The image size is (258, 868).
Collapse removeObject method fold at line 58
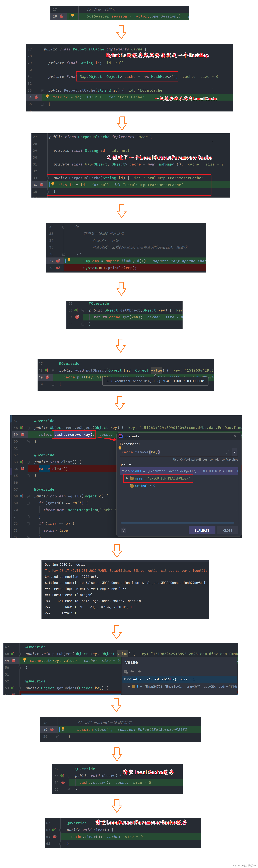[28, 428]
